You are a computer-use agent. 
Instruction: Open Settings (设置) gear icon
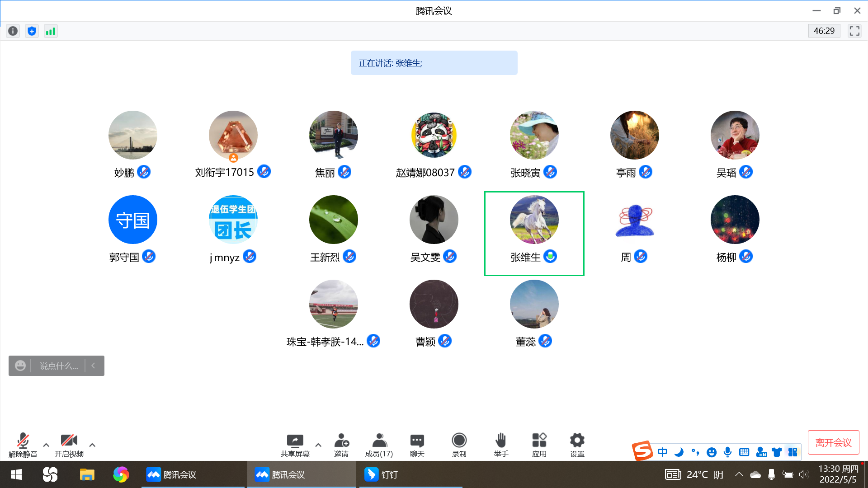click(577, 445)
